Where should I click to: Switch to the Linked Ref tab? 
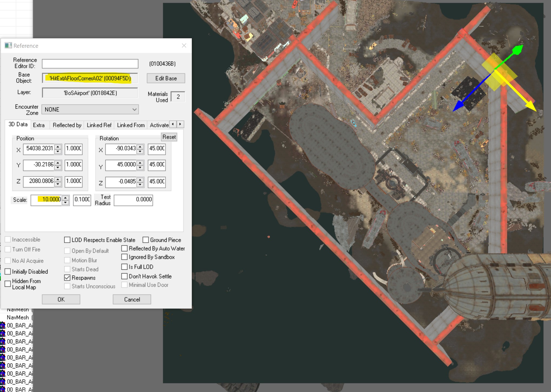coord(99,125)
